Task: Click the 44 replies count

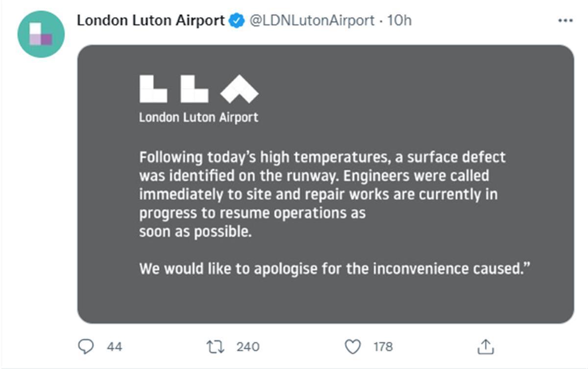Action: [x=114, y=347]
